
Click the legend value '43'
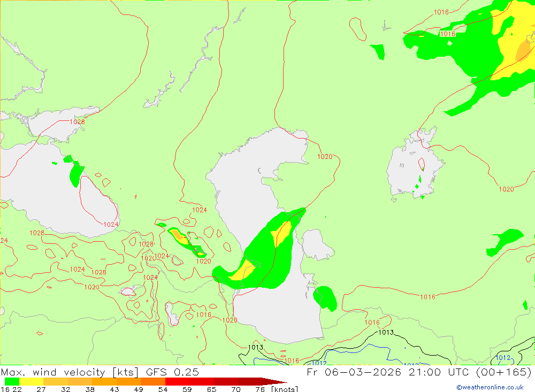(114, 389)
